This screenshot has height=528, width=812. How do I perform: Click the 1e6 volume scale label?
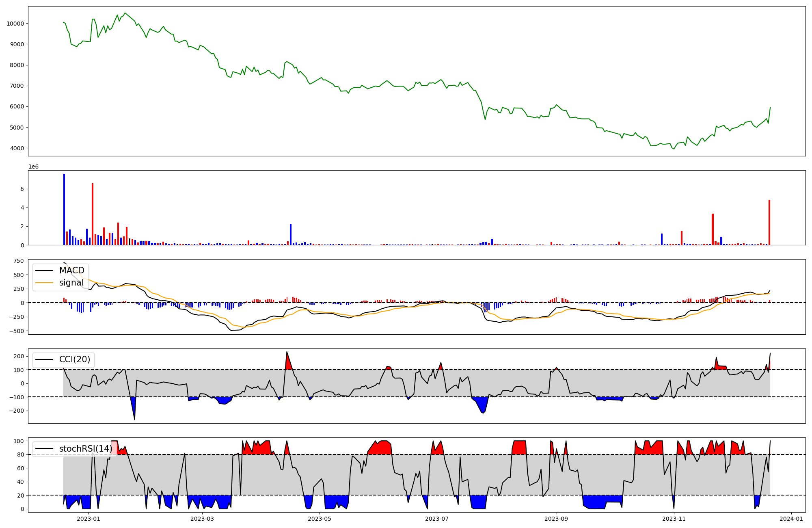[33, 167]
